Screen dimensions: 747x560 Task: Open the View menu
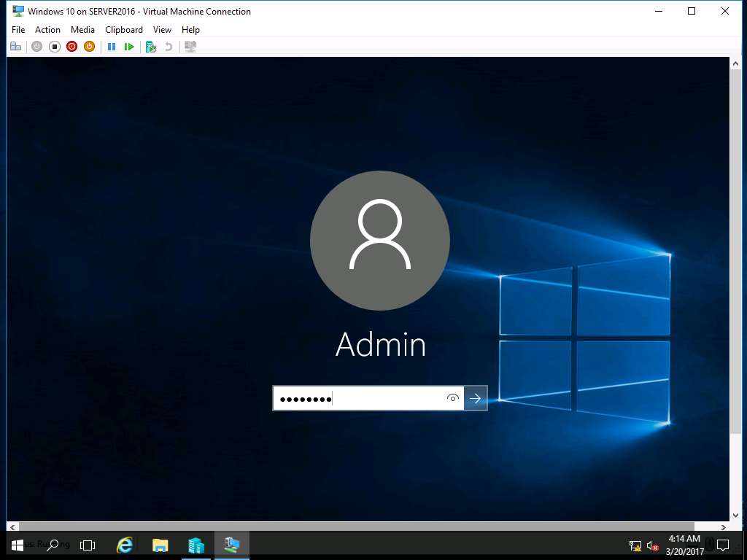click(x=162, y=29)
